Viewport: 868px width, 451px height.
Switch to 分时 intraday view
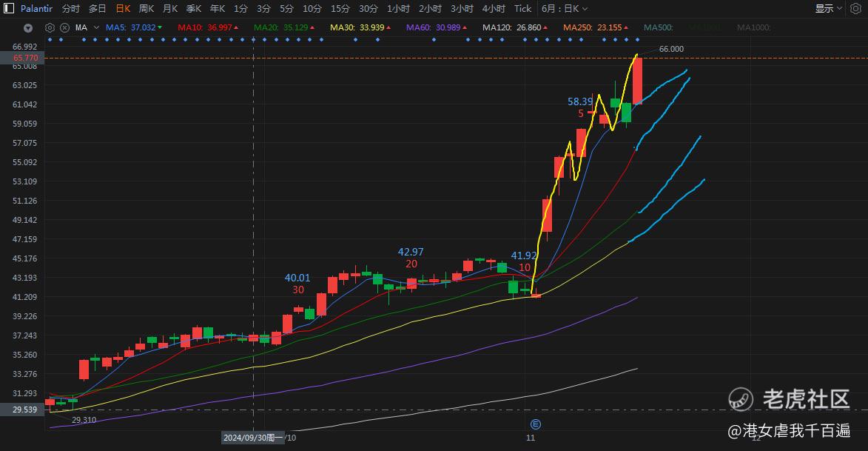[x=71, y=8]
